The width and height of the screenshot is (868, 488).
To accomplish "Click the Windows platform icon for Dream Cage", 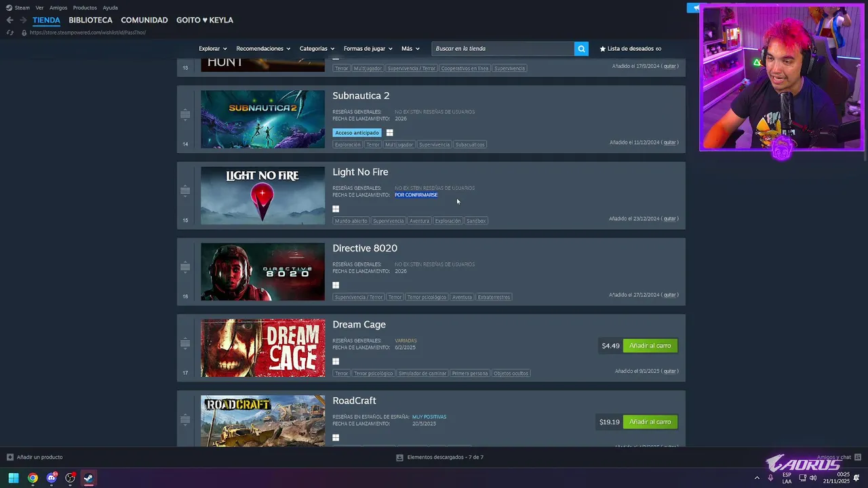I will 336,361.
